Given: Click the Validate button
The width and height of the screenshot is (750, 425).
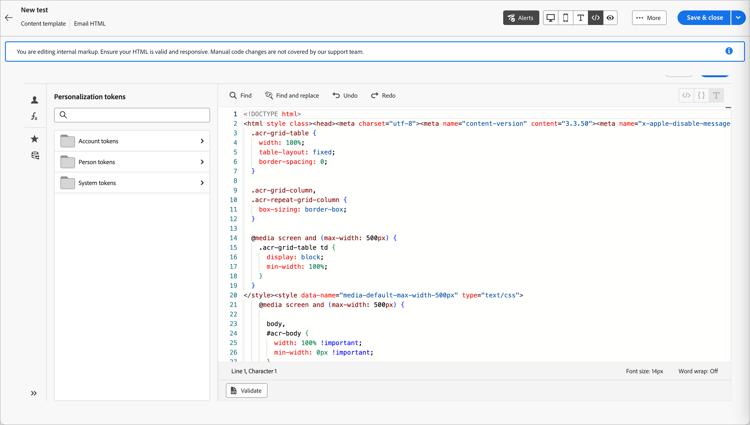Looking at the screenshot, I should pyautogui.click(x=246, y=391).
